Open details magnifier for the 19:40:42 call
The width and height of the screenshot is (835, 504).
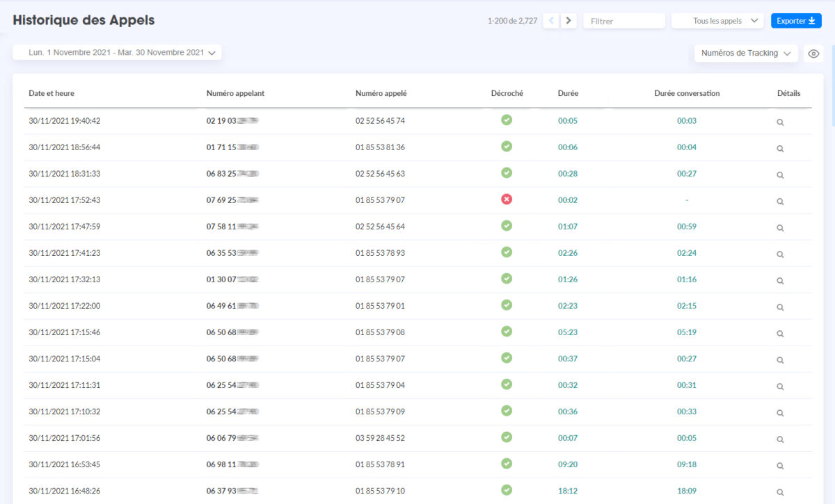click(x=779, y=121)
